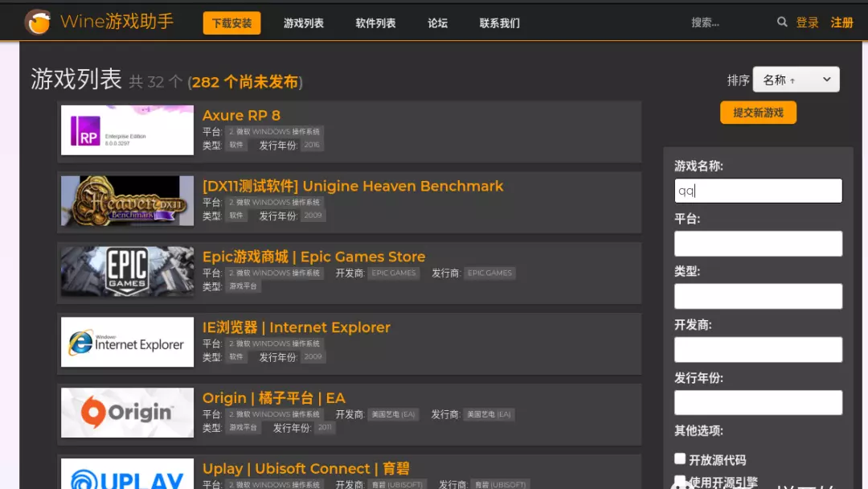Open the Unigine Heaven Benchmark thumbnail

(x=127, y=201)
